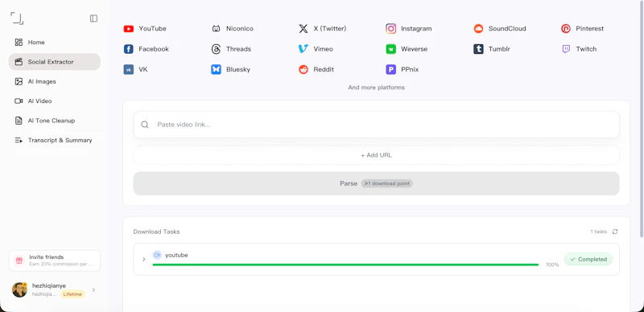Click the search magnifier icon in link field

click(x=145, y=125)
